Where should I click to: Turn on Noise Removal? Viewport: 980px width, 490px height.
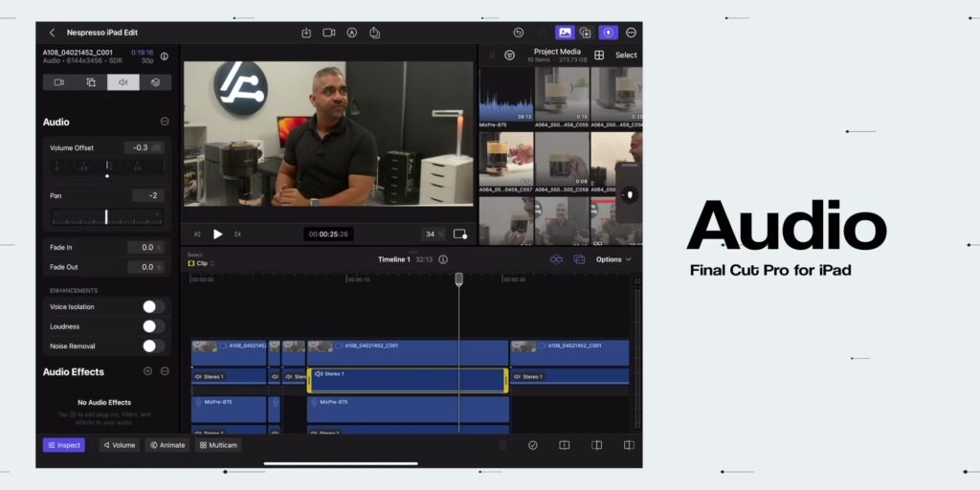tap(154, 345)
